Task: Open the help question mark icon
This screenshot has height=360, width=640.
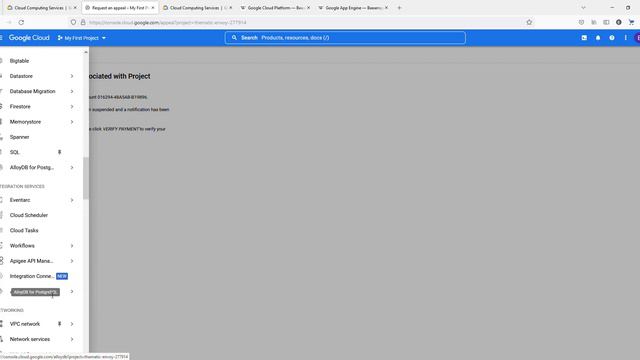Action: click(611, 38)
